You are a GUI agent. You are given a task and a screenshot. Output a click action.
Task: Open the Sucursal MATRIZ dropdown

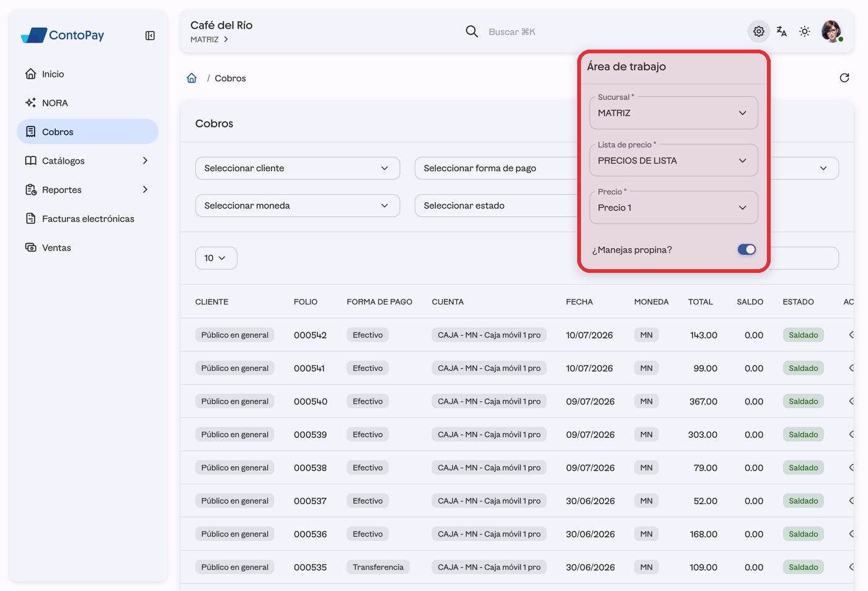[673, 113]
